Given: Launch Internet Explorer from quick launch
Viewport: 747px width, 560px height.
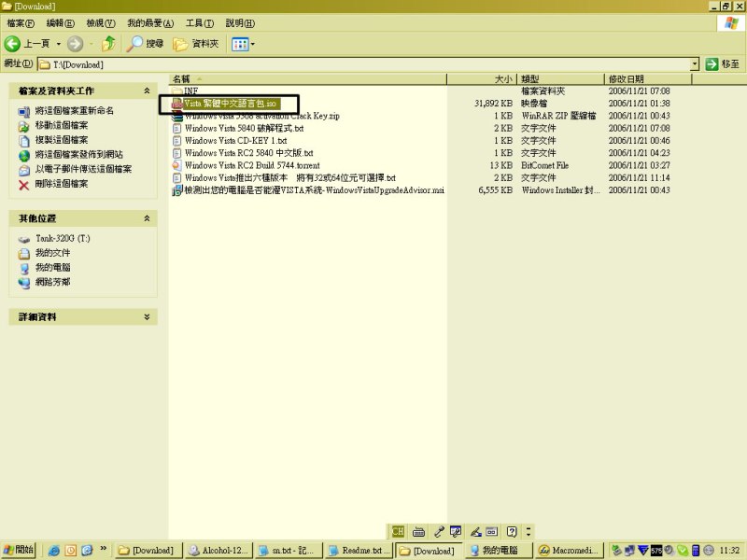Looking at the screenshot, I should tap(54, 551).
